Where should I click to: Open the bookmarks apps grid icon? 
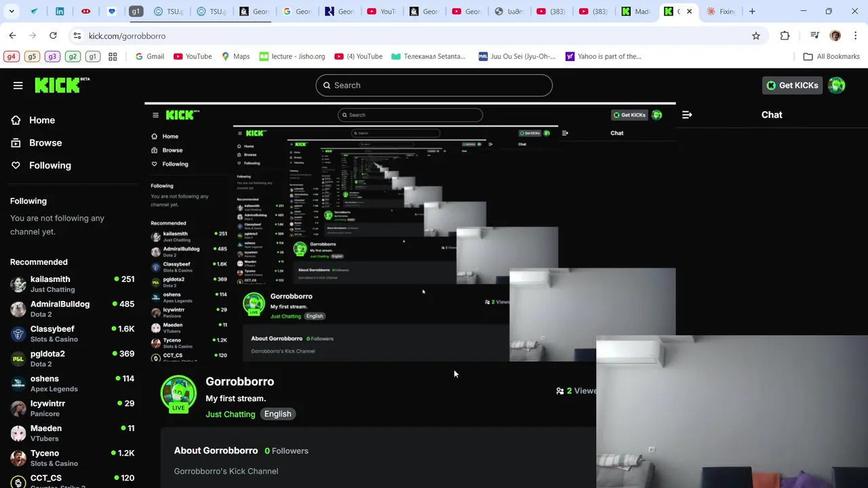[113, 56]
